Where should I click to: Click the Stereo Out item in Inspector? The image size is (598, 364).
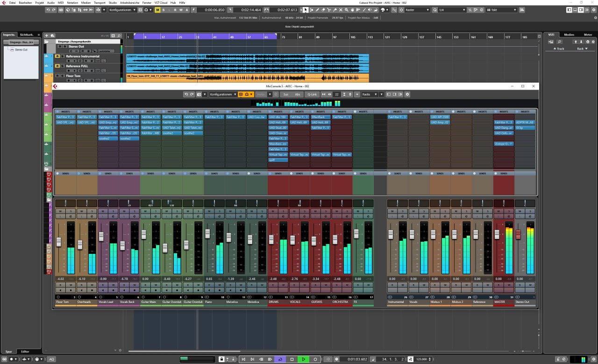tap(21, 49)
